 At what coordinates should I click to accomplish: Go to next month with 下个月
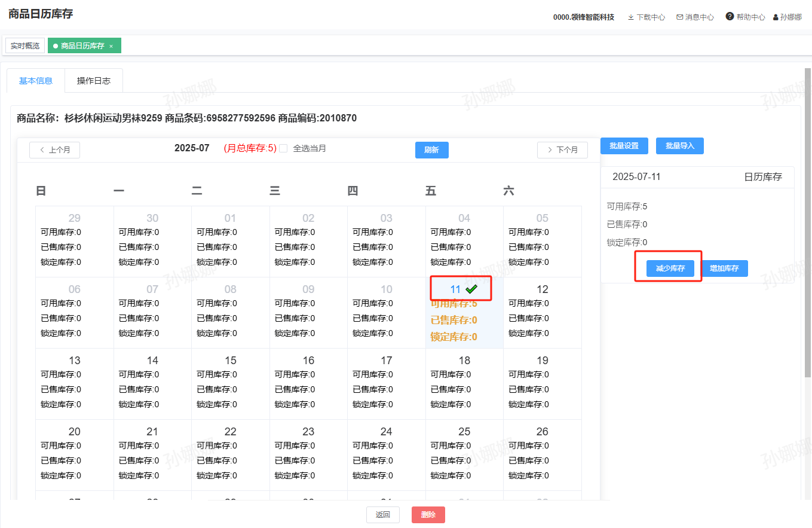[562, 150]
